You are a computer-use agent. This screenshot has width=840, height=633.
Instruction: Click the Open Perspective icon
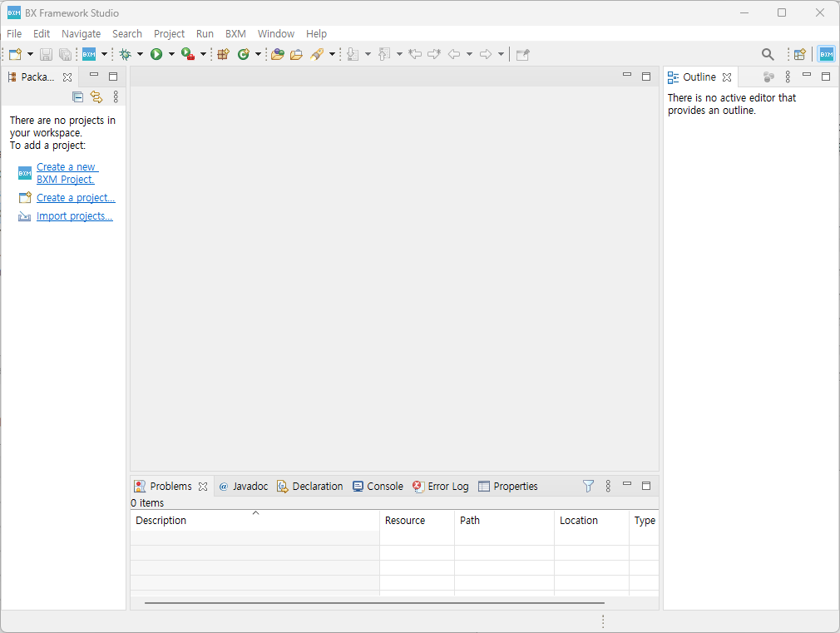coord(799,54)
